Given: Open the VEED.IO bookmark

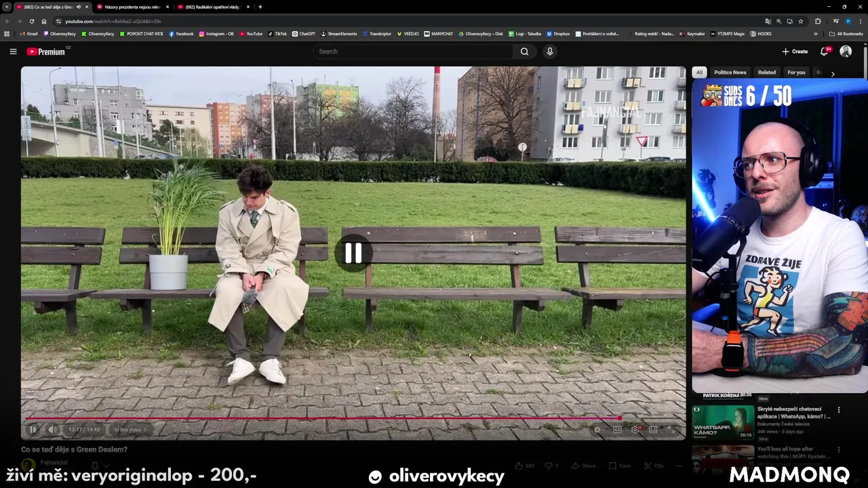Looking at the screenshot, I should pyautogui.click(x=408, y=34).
